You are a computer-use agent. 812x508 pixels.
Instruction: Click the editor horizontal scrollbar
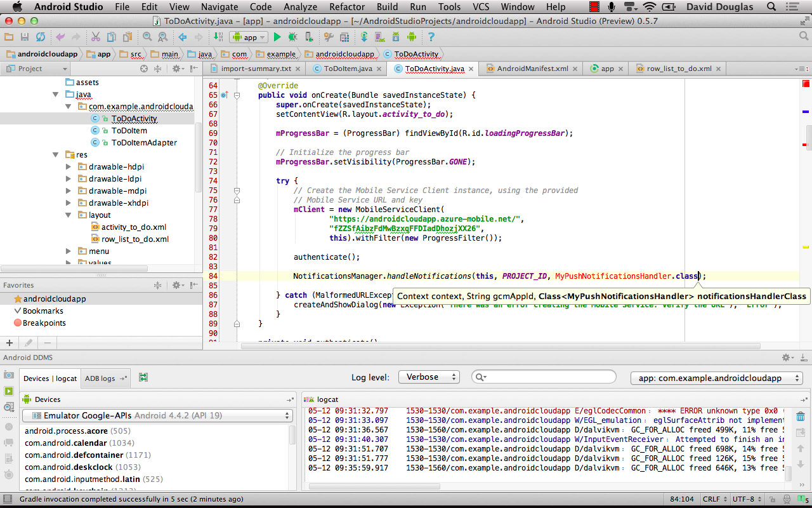(501, 346)
